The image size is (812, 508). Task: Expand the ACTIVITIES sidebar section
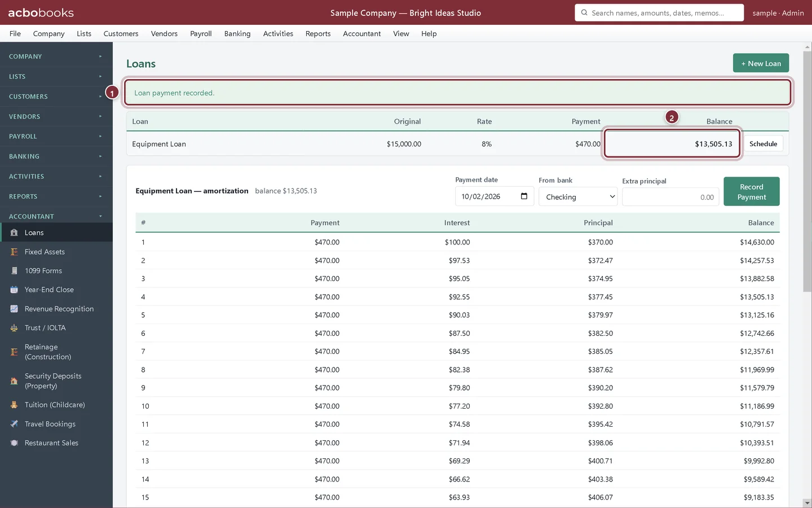[x=56, y=176]
